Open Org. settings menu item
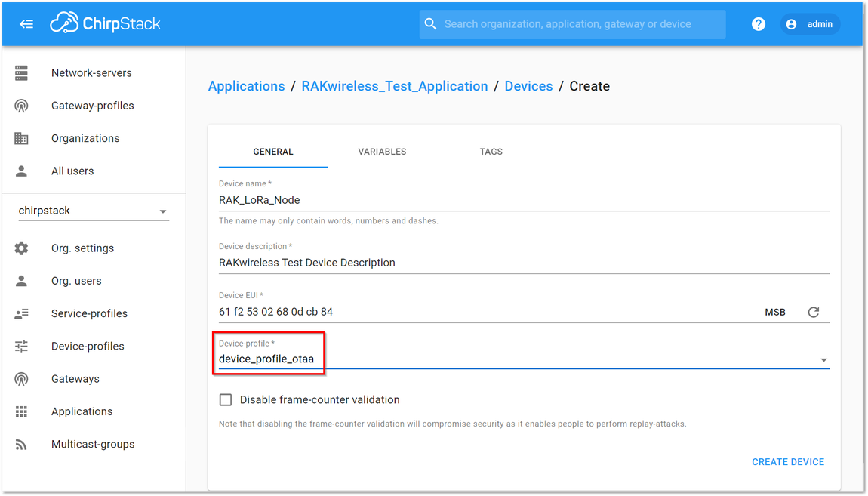Viewport: 868px width, 496px height. 82,248
